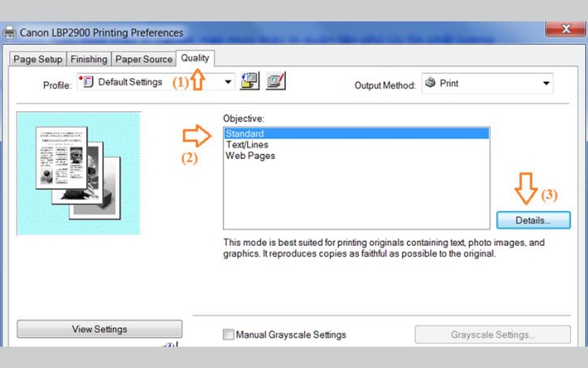Select Web Pages in Objective list
This screenshot has height=368, width=588.
356,155
